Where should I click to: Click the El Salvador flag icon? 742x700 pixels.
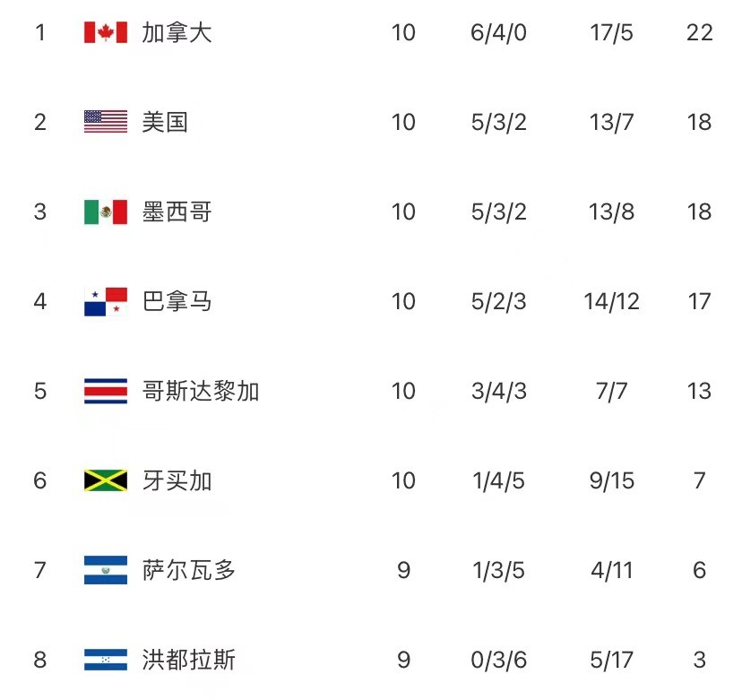(106, 570)
